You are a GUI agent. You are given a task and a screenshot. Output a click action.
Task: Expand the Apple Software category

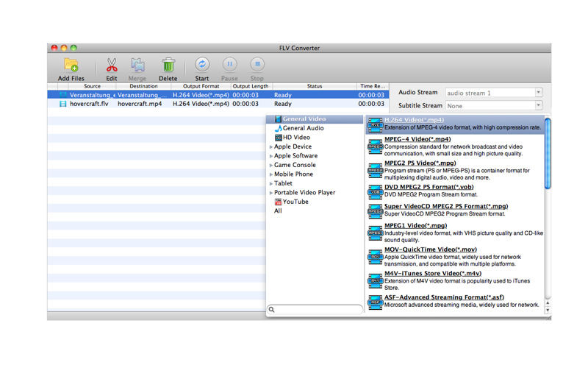(271, 156)
